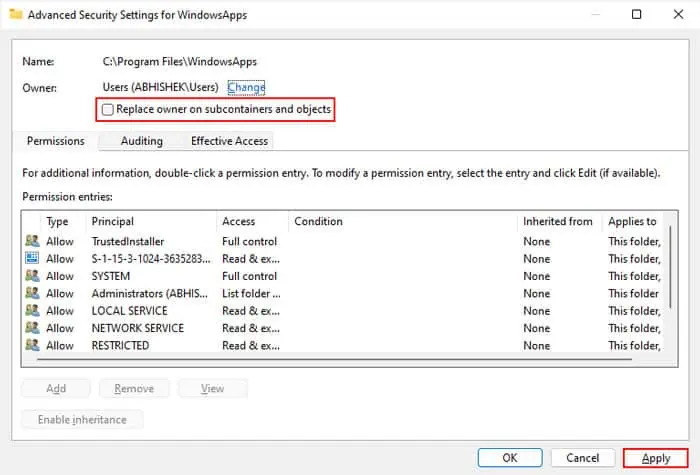This screenshot has height=475, width=700.
Task: Click the Apply button
Action: (656, 458)
